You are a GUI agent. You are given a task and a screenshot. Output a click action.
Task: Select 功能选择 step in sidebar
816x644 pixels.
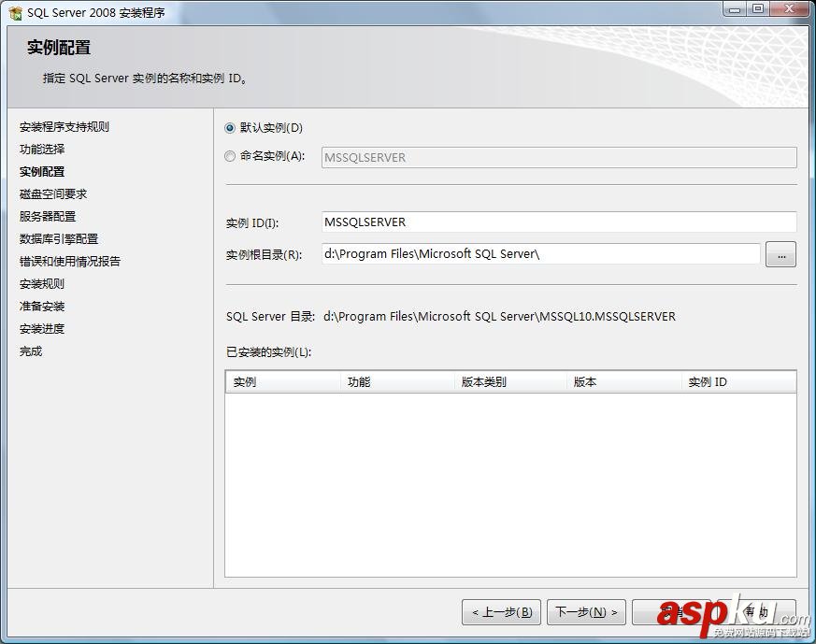click(42, 150)
